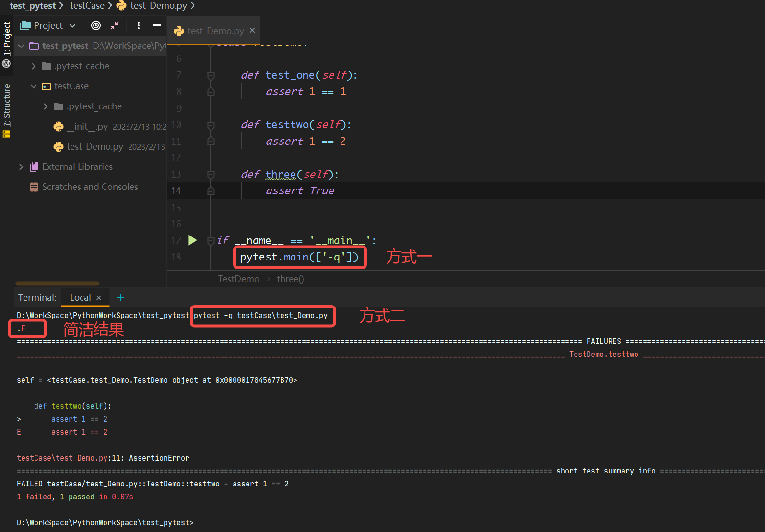The image size is (765, 532).
Task: Click line number 14 in gutter
Action: 176,191
